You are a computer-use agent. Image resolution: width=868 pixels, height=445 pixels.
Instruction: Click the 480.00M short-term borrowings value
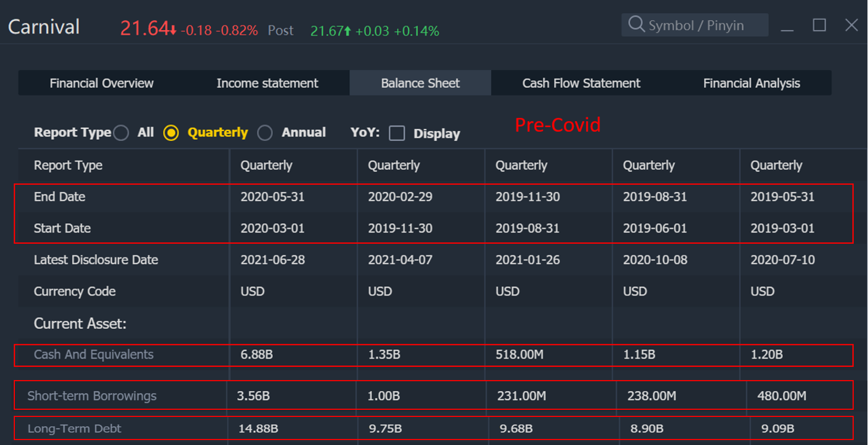782,396
